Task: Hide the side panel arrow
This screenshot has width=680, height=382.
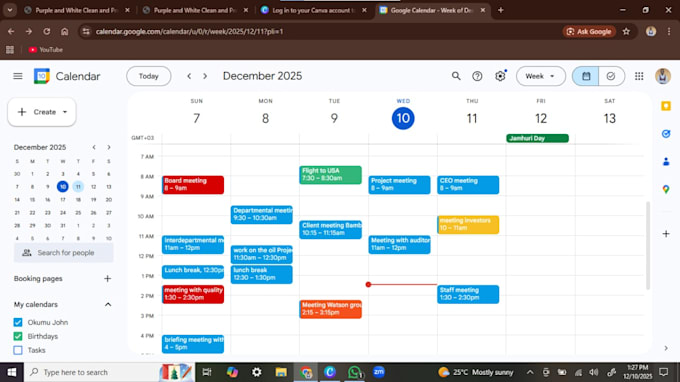Action: pos(666,348)
